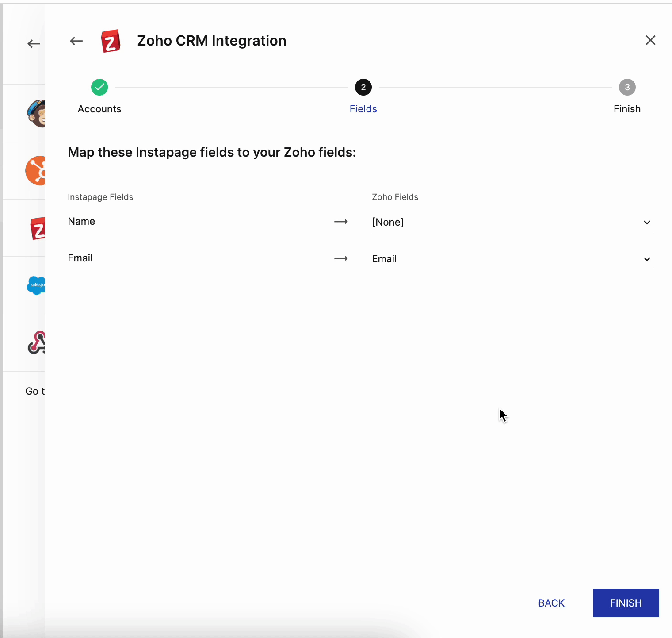The image size is (672, 638).
Task: Click the Fields step label
Action: click(x=363, y=109)
